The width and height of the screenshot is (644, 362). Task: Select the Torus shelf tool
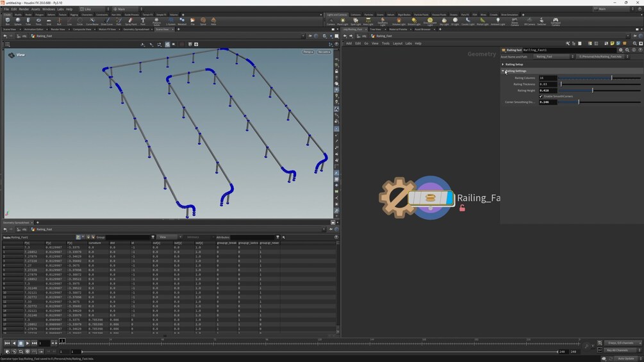click(38, 21)
